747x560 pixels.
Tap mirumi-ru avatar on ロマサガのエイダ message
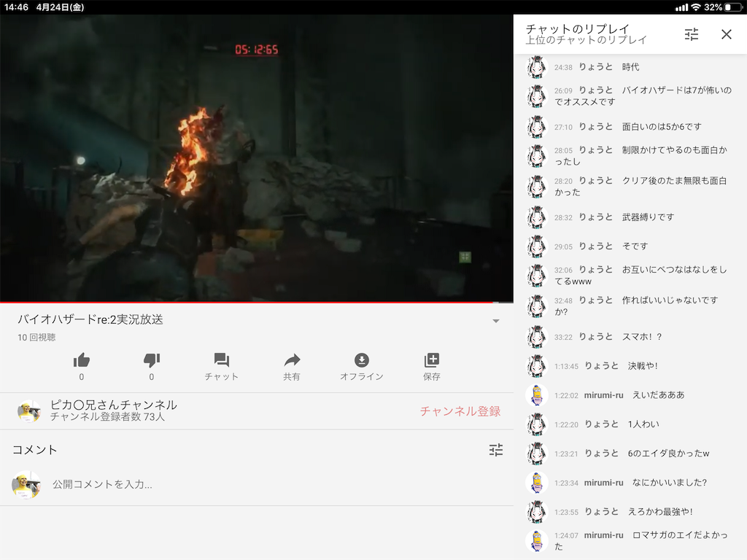pos(536,541)
